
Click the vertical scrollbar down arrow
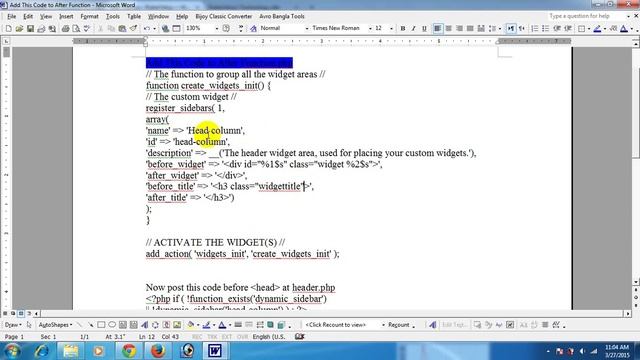636,282
